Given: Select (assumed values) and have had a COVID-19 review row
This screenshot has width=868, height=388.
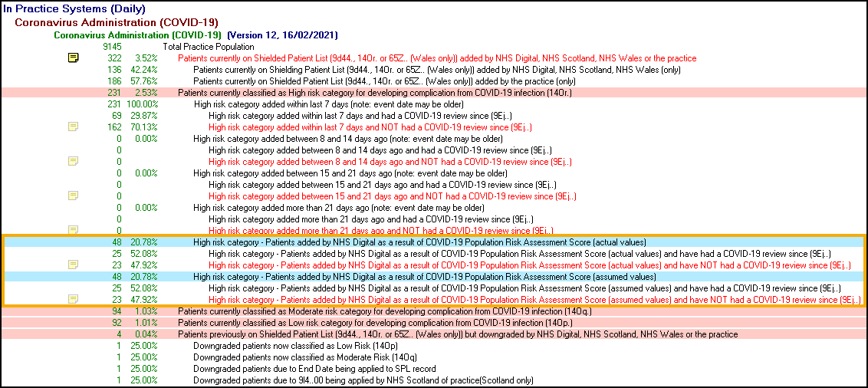Looking at the screenshot, I should (x=524, y=288).
